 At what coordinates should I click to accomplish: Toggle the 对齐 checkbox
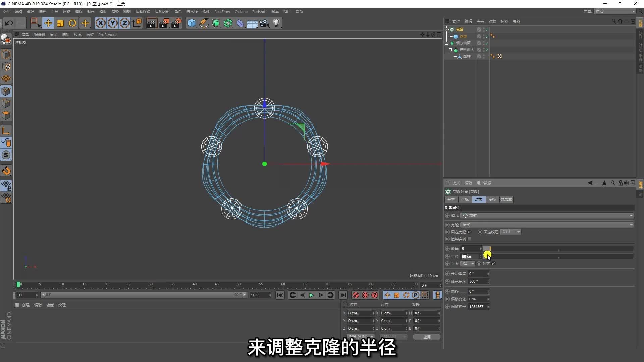pyautogui.click(x=493, y=264)
